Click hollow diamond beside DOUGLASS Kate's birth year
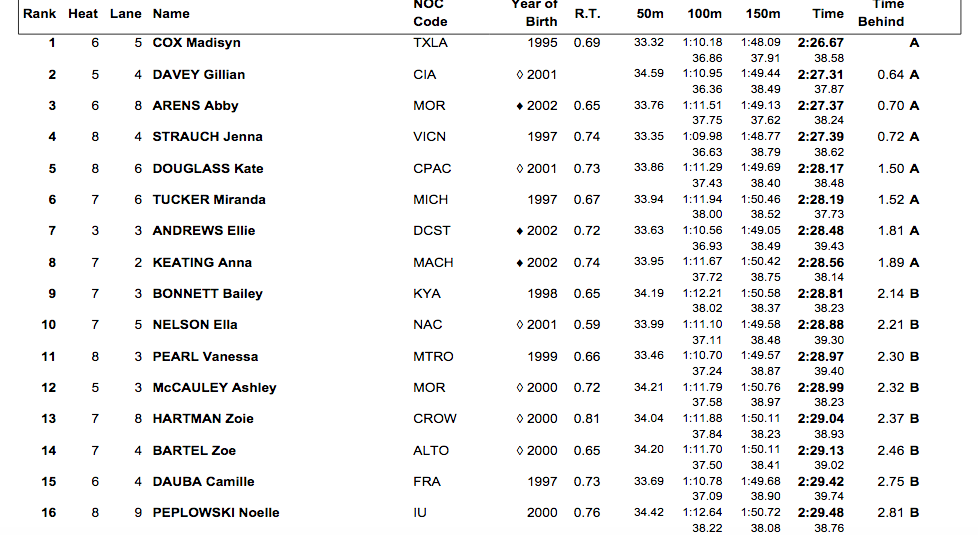Screen dimensions: 978x535 pos(520,169)
